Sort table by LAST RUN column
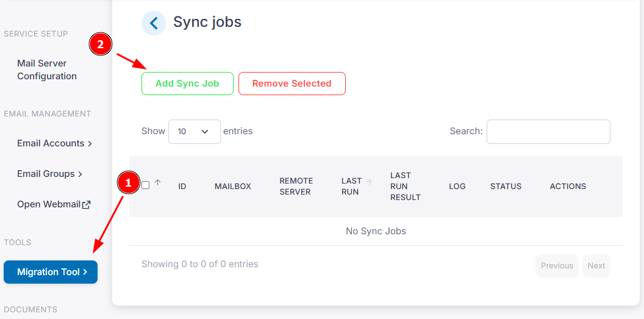 pyautogui.click(x=351, y=187)
